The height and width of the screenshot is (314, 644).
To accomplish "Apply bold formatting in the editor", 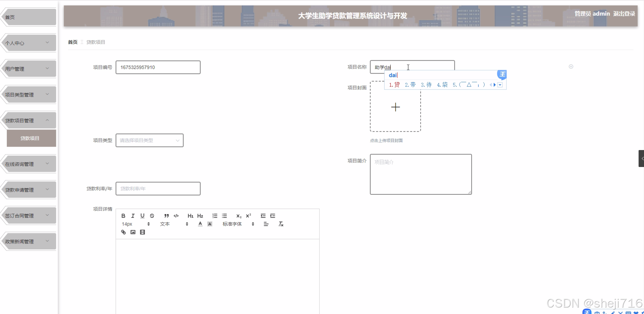I will (123, 216).
